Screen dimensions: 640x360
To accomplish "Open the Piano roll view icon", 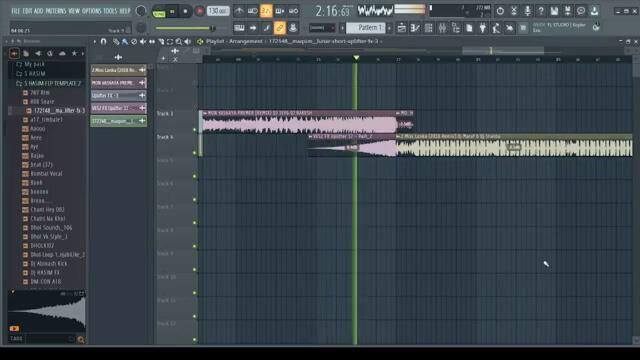I will point(415,28).
